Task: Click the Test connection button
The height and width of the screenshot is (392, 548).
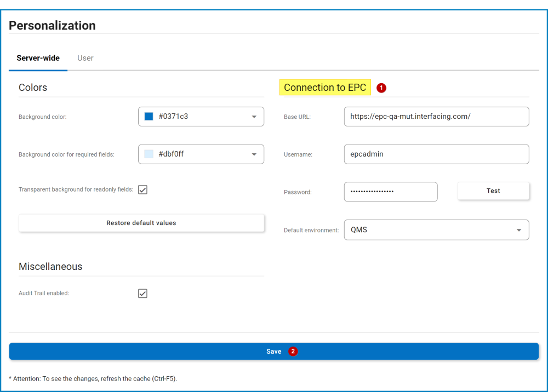Action: (x=493, y=191)
